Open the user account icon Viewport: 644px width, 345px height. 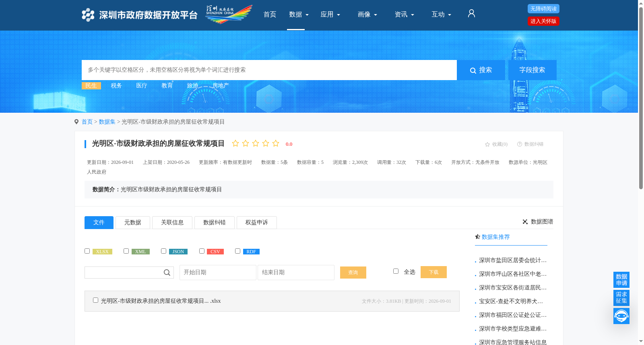coord(471,14)
